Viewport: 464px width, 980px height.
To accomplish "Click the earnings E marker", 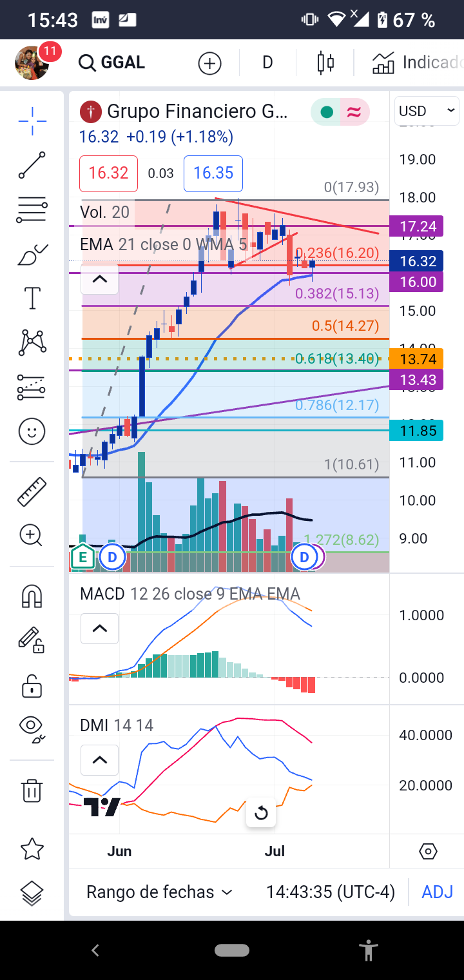I will (82, 556).
